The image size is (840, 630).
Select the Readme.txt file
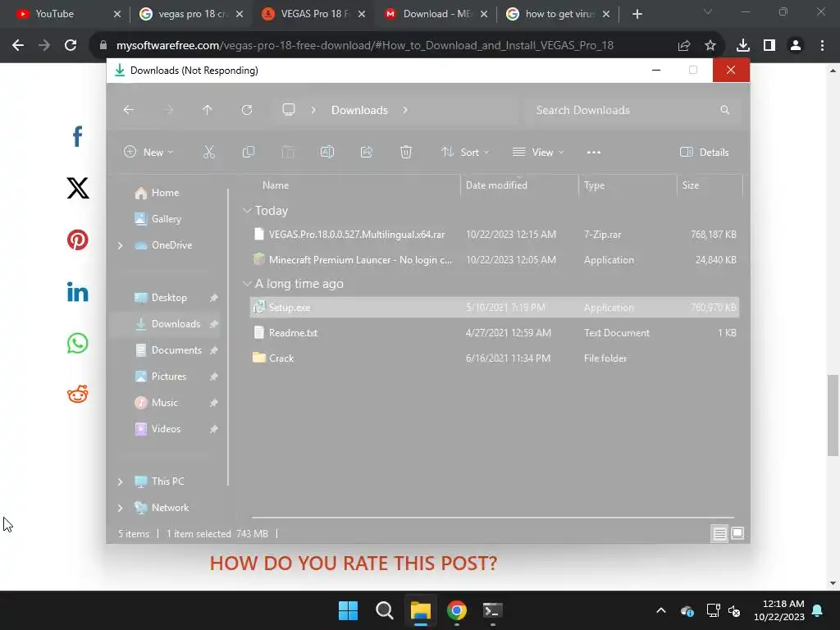click(494, 333)
